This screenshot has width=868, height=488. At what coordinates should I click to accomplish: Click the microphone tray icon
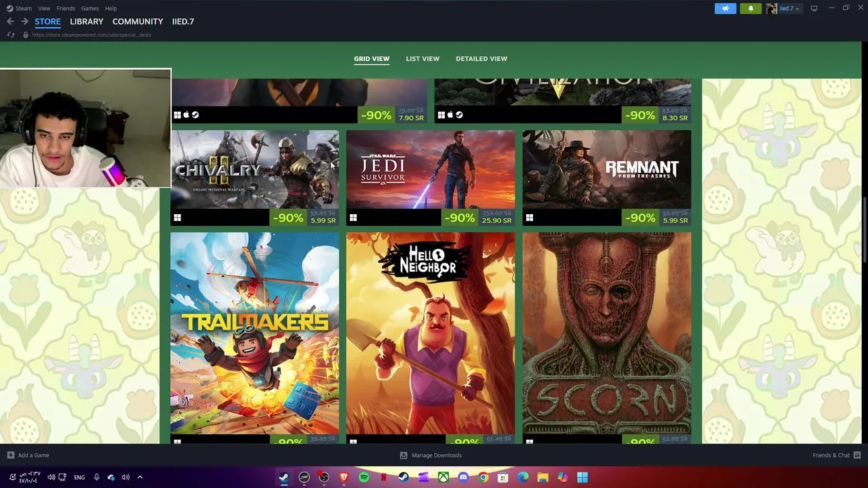coord(96,477)
